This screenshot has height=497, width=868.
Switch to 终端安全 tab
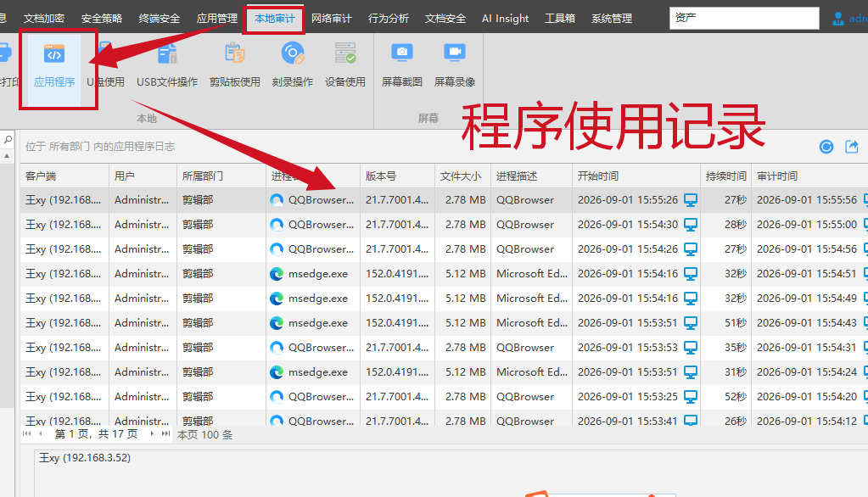click(x=160, y=19)
